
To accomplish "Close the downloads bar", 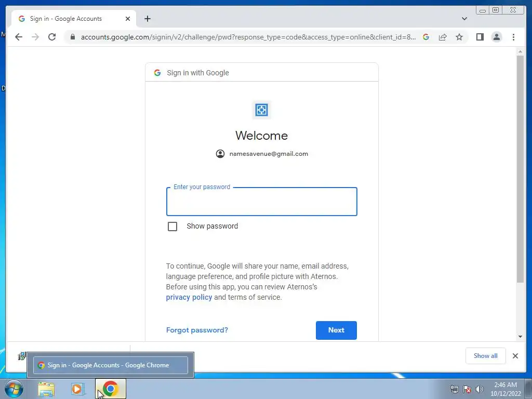I will pyautogui.click(x=515, y=356).
